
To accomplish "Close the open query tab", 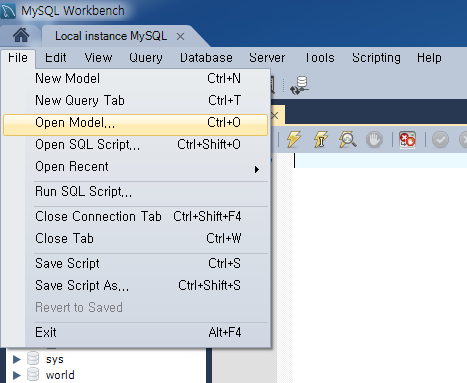I will [x=275, y=116].
